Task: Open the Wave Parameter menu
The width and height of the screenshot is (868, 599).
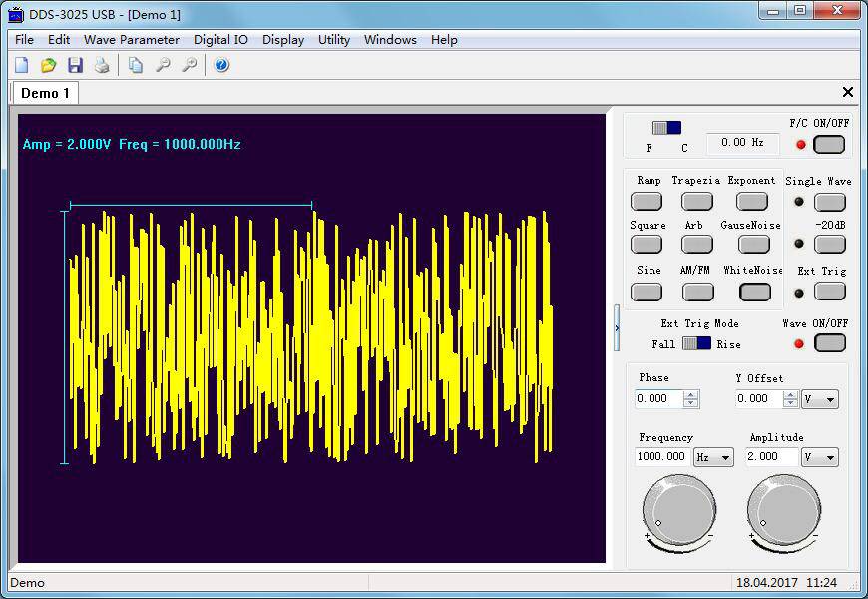Action: [x=131, y=40]
